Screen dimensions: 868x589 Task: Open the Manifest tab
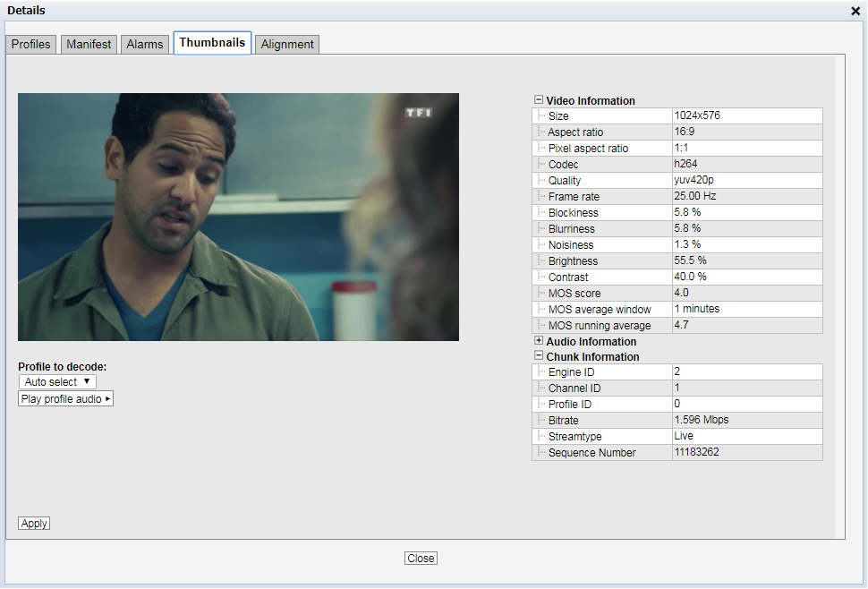[x=89, y=44]
